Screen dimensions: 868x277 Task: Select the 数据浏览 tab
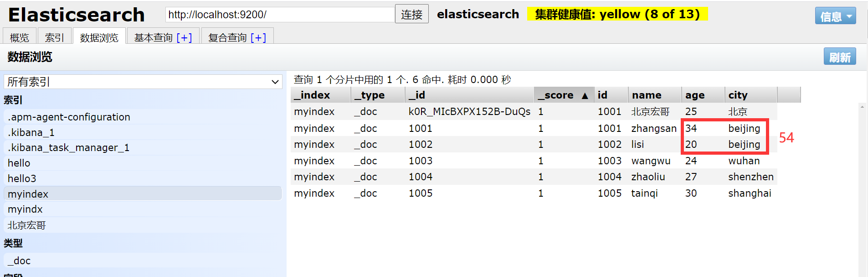pyautogui.click(x=99, y=37)
